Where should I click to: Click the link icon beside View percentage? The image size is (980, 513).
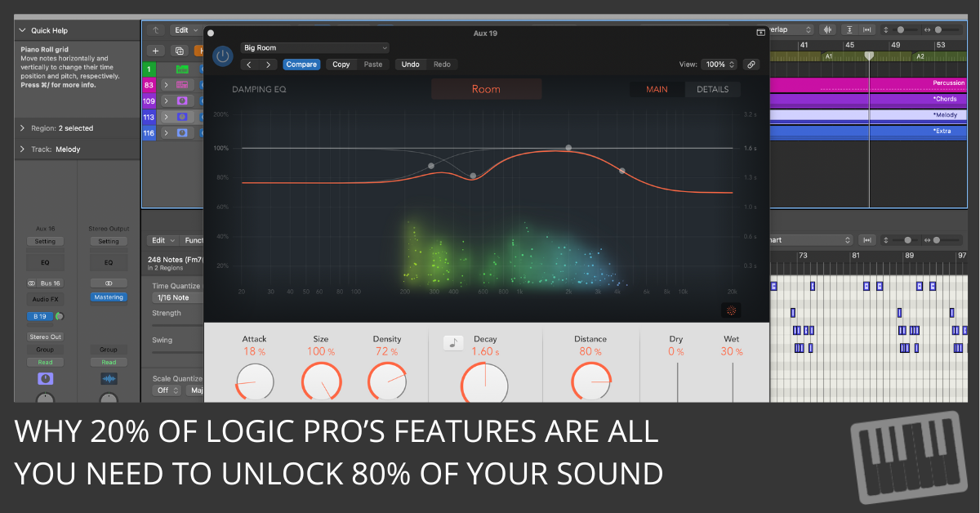coord(751,65)
